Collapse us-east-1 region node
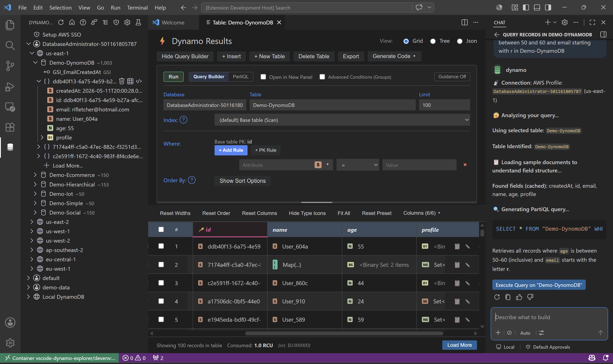The height and width of the screenshot is (364, 613). coord(32,53)
